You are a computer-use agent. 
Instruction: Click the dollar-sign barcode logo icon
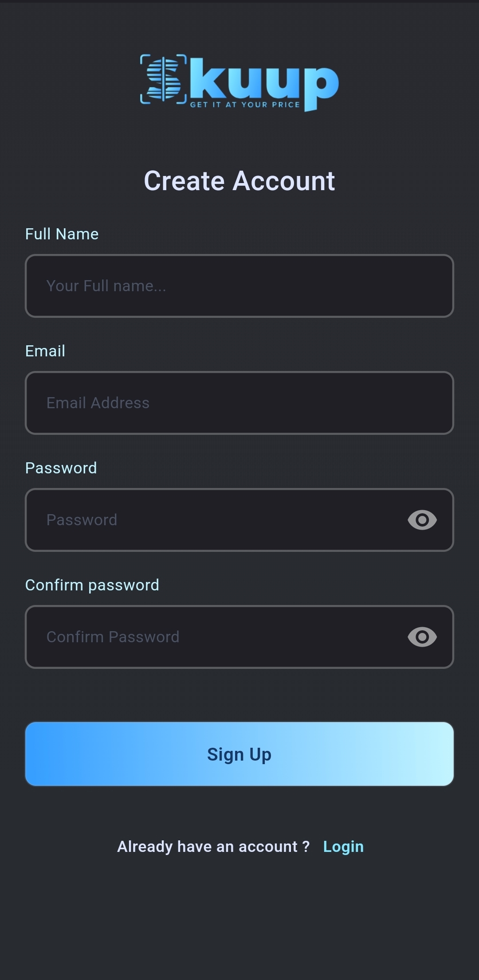click(x=163, y=80)
